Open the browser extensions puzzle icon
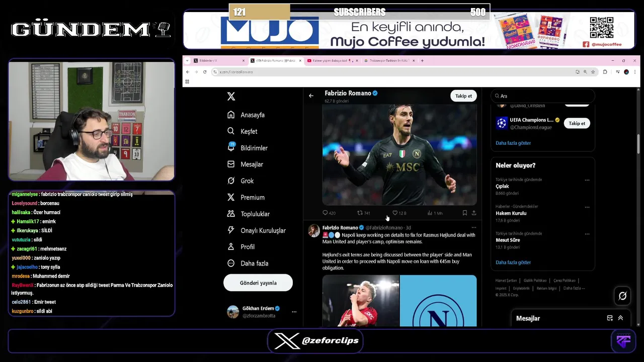This screenshot has width=644, height=362. coord(605,72)
